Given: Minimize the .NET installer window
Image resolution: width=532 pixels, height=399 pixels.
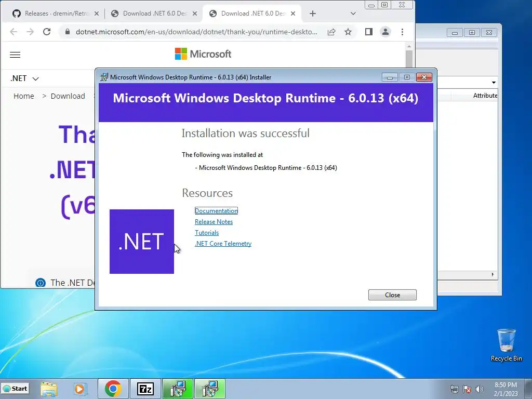Looking at the screenshot, I should (390, 77).
